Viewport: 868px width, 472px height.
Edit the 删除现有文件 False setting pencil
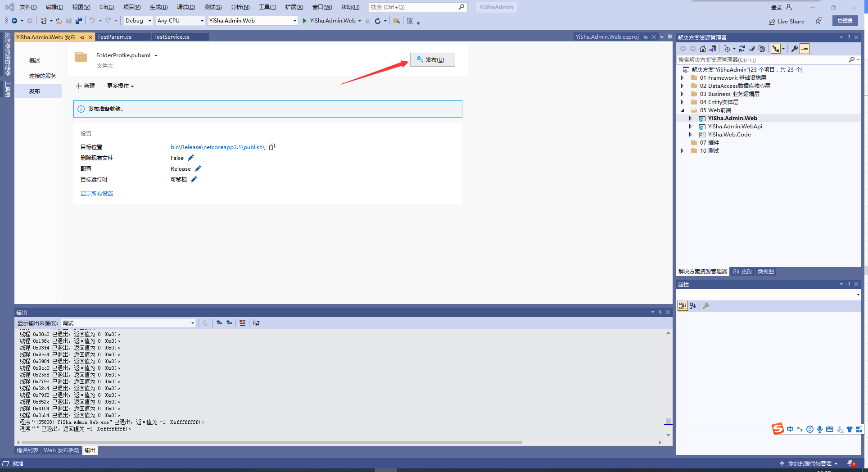coord(191,158)
